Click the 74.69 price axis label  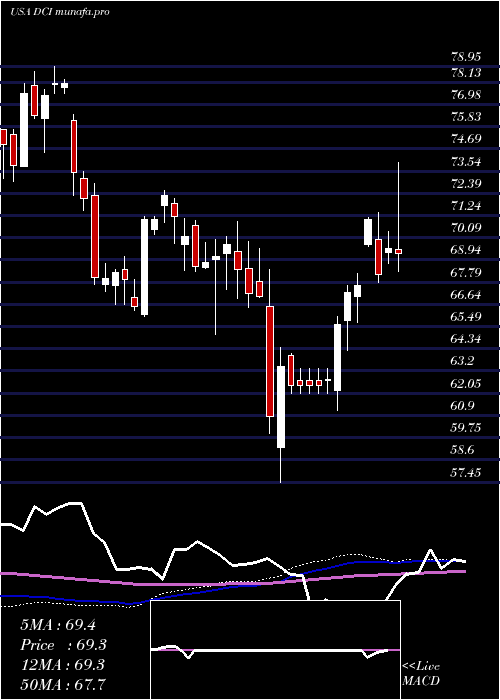pos(467,139)
